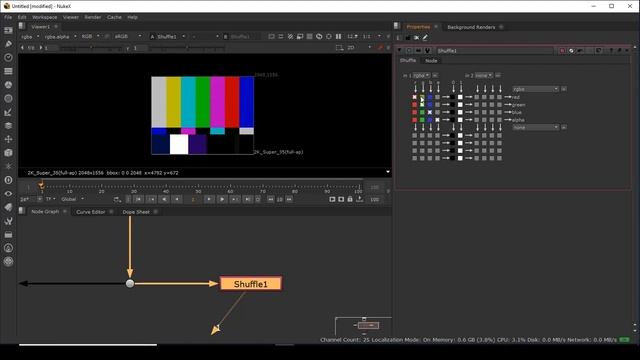This screenshot has height=360, width=640.
Task: Open the Deep nodes toolbar icon
Action: (8, 180)
